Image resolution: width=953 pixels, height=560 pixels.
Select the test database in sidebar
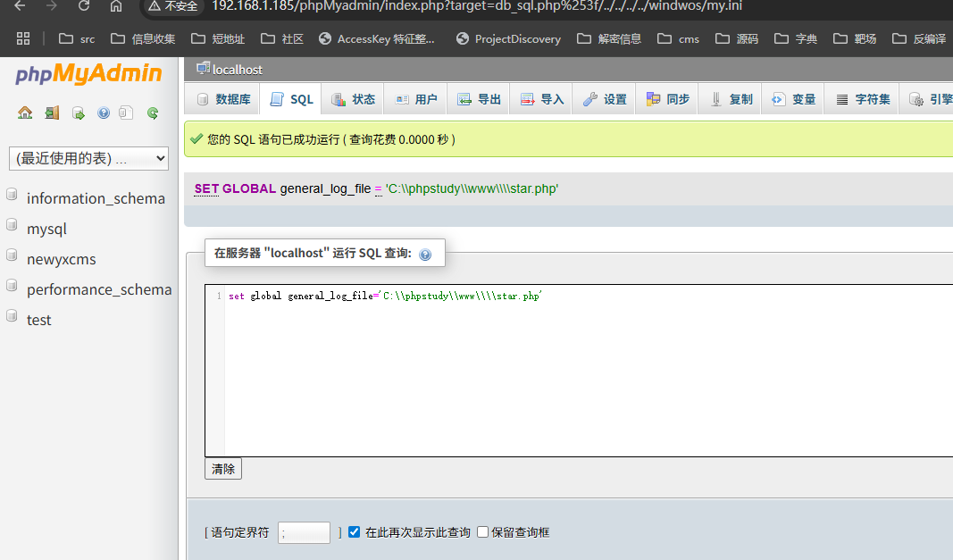tap(40, 320)
